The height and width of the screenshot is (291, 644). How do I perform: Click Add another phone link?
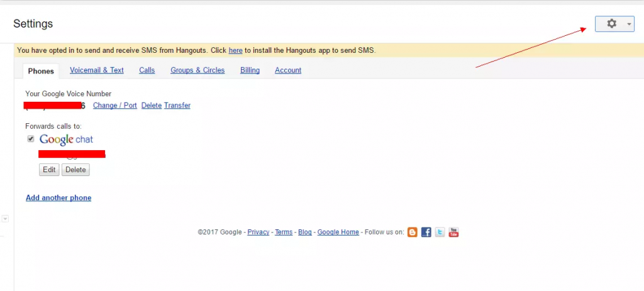tap(58, 198)
